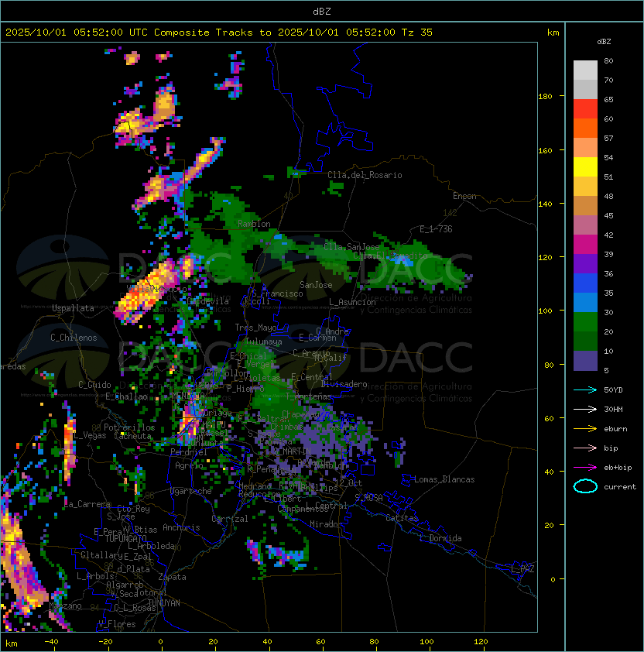This screenshot has width=644, height=652.
Task: Select the light blue 30-35 dBZ swatch
Action: point(585,302)
